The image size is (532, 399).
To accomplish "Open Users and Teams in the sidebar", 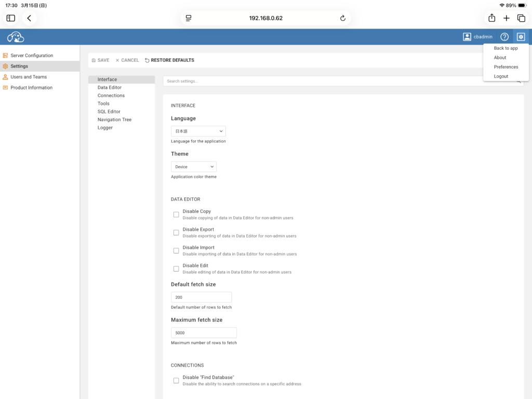I will click(x=29, y=77).
